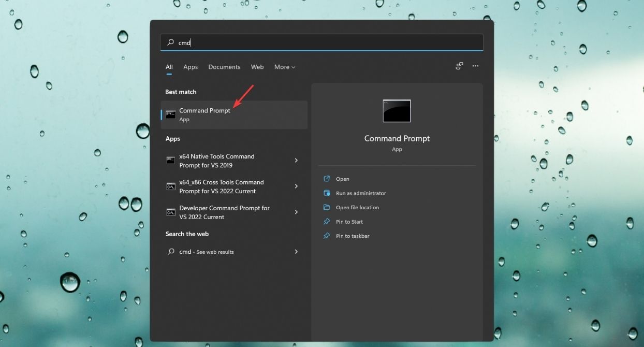Click the Open file location folder icon
This screenshot has width=644, height=347.
pyautogui.click(x=327, y=207)
